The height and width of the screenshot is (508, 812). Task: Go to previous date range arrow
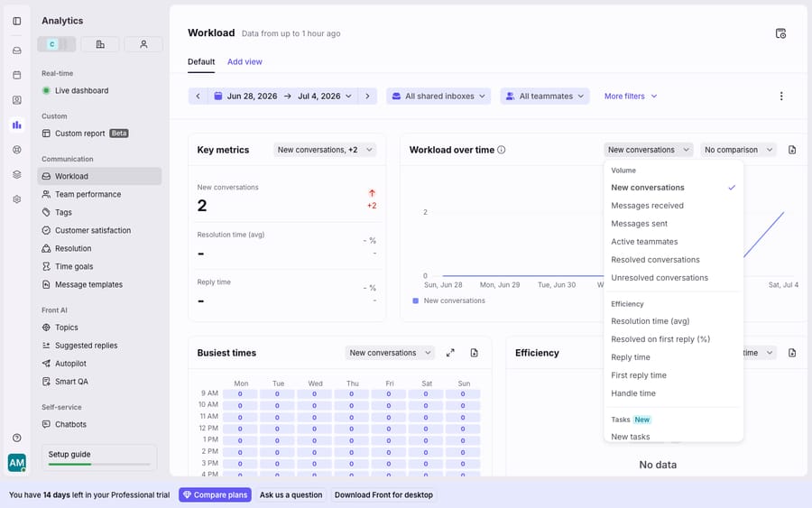198,97
